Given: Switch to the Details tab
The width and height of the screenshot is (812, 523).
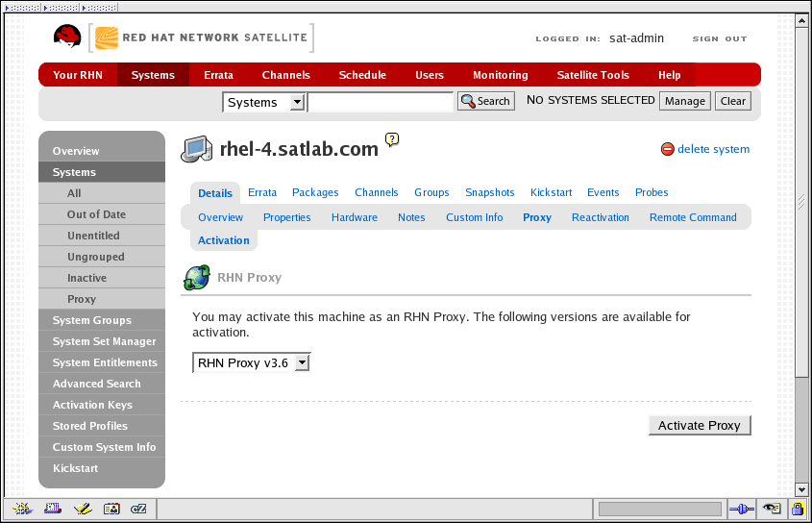Looking at the screenshot, I should 215,193.
